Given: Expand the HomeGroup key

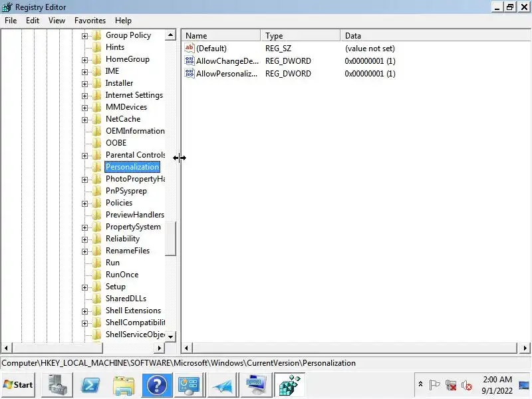Looking at the screenshot, I should click(x=85, y=60).
